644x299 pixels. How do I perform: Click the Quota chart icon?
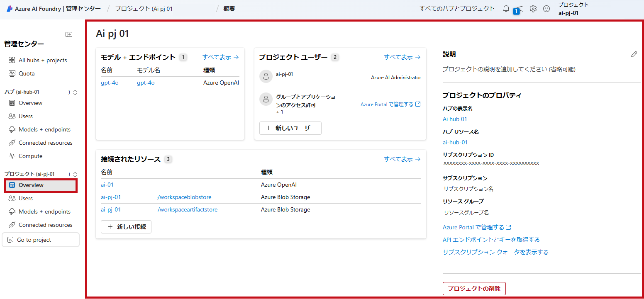pyautogui.click(x=12, y=73)
